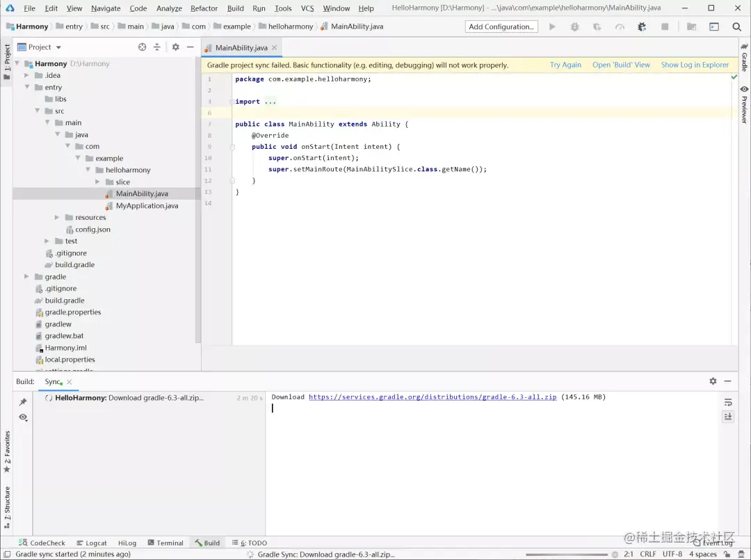Click the Attach Debugger to Process icon
Image resolution: width=751 pixels, height=560 pixels.
[643, 27]
